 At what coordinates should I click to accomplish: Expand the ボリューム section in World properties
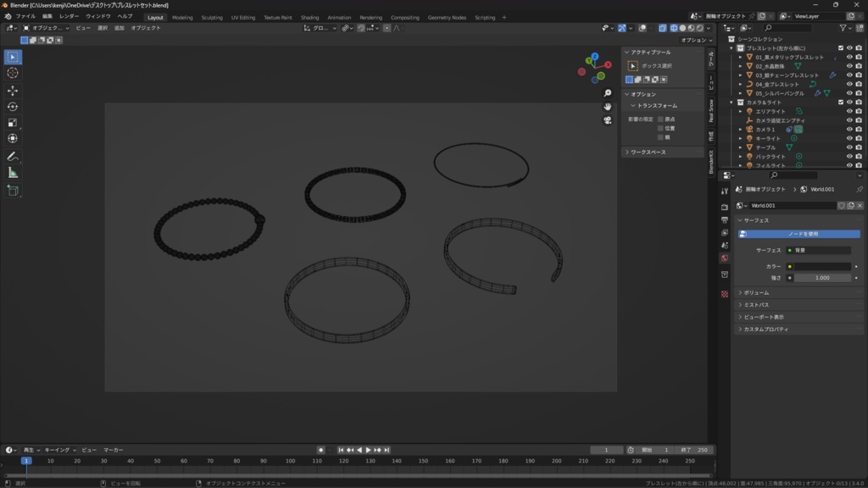tap(757, 292)
